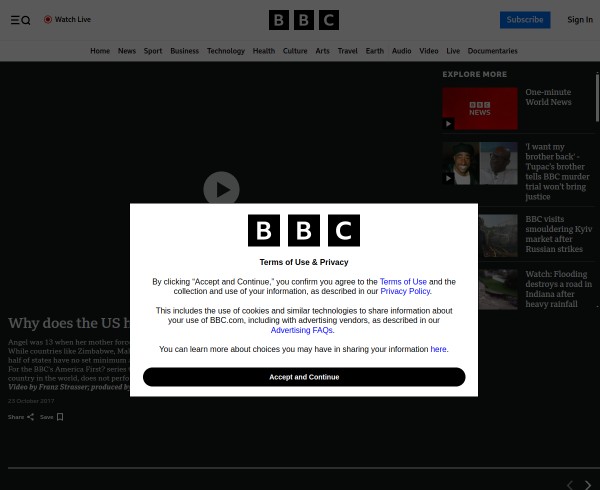Click the '23 October 2017' date text
This screenshot has width=600, height=490.
[x=31, y=401]
